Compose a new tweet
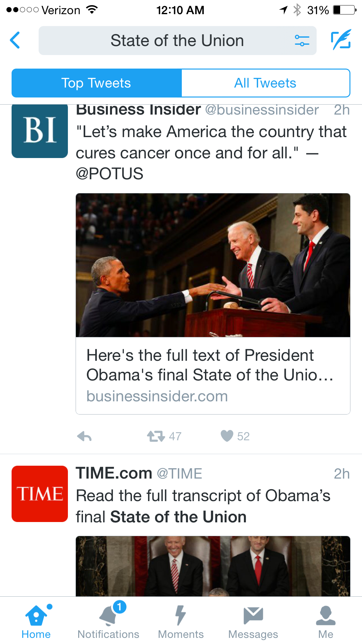 pos(341,40)
